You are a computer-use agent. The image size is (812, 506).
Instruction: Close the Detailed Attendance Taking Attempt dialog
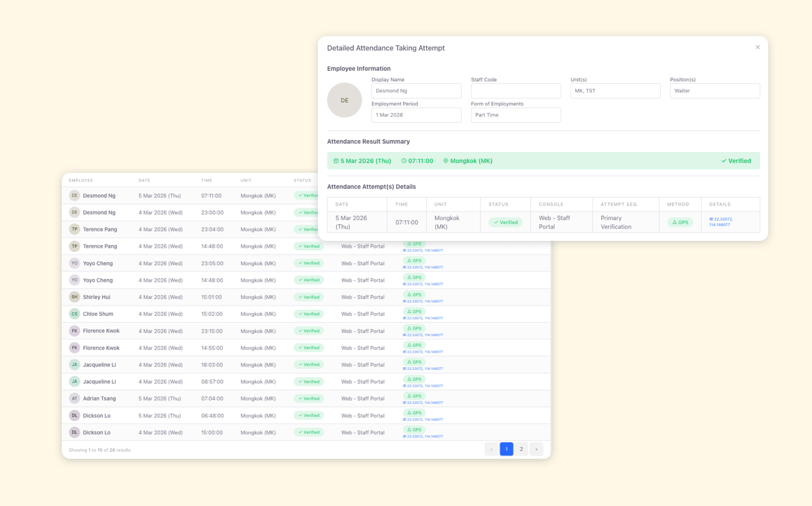[x=757, y=47]
